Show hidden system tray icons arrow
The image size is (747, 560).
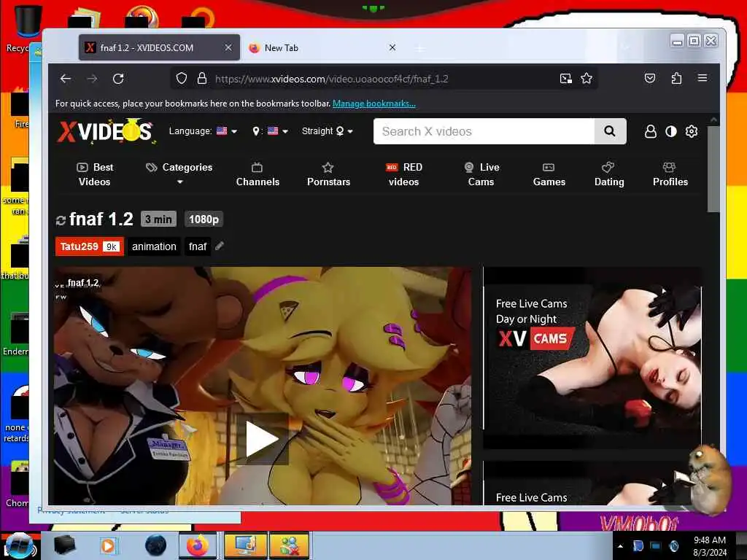[620, 546]
